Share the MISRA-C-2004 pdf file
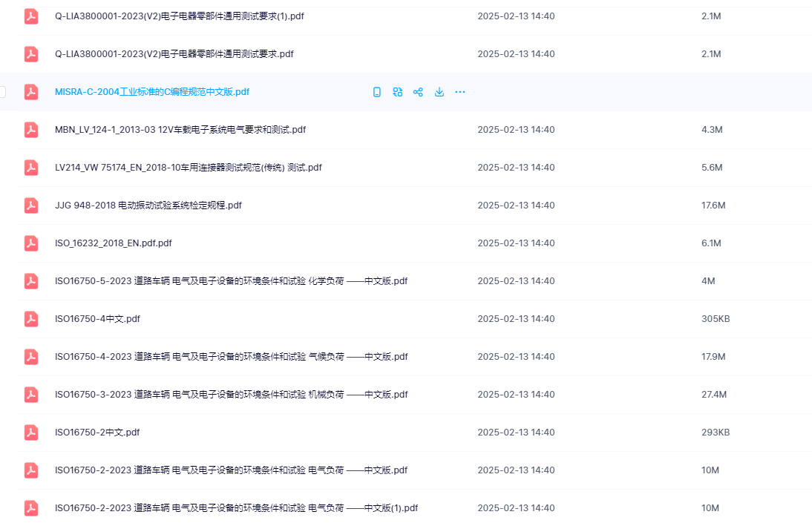The height and width of the screenshot is (526, 812). point(418,92)
